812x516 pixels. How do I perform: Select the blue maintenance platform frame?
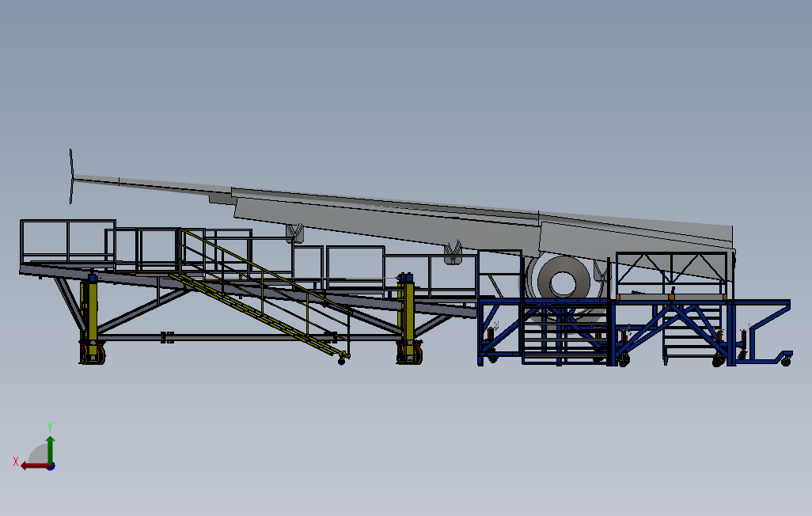[634, 332]
